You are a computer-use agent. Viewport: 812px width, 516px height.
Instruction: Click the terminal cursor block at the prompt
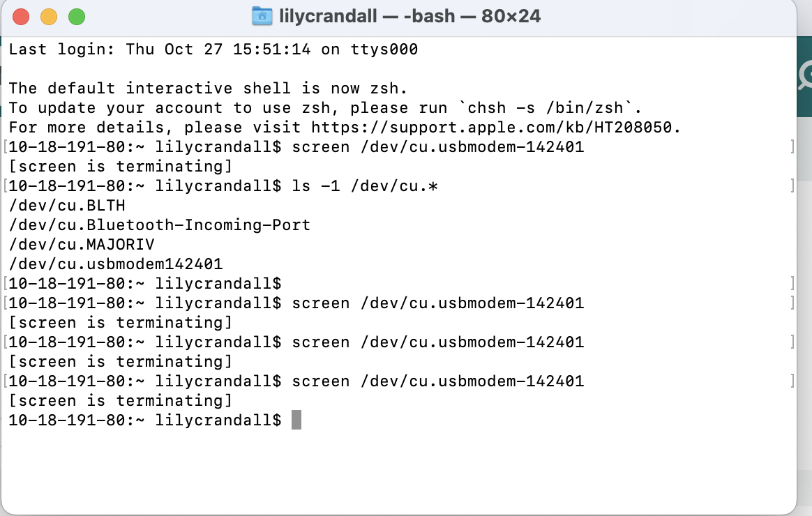296,420
